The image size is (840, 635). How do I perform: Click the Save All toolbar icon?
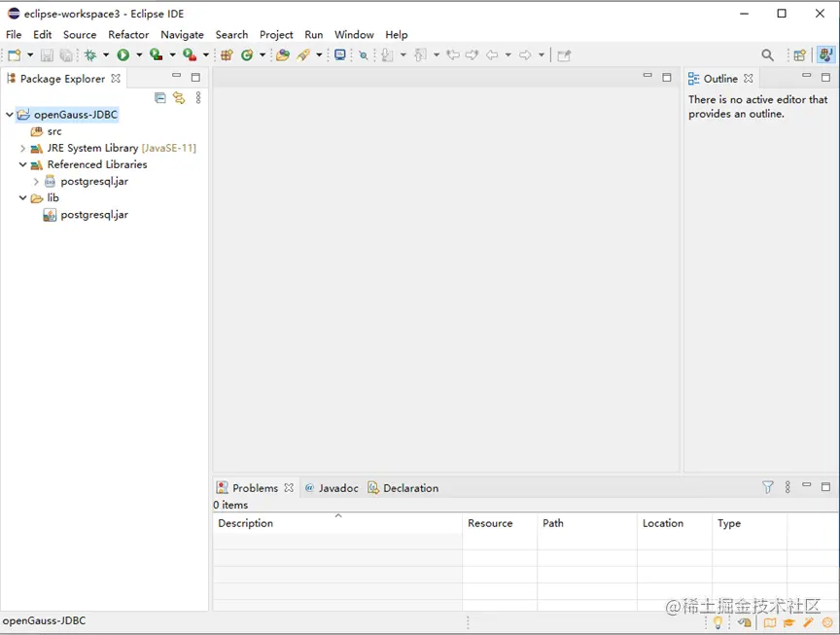tap(66, 55)
